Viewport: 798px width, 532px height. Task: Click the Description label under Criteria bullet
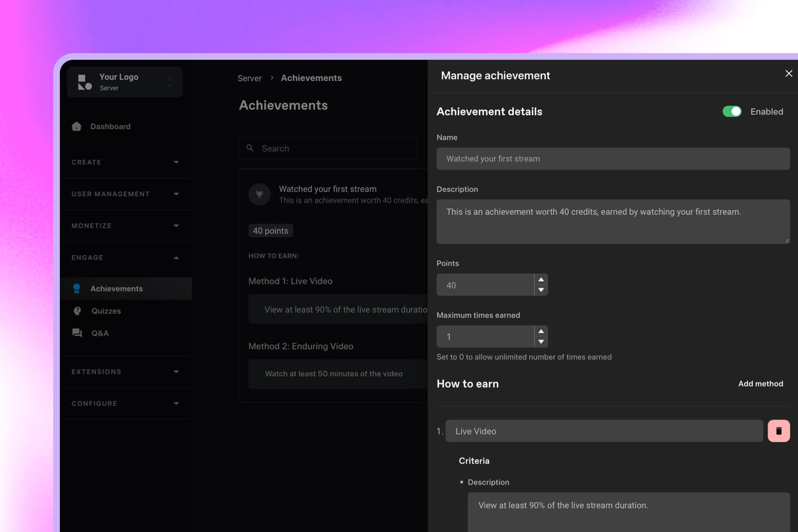coord(488,482)
